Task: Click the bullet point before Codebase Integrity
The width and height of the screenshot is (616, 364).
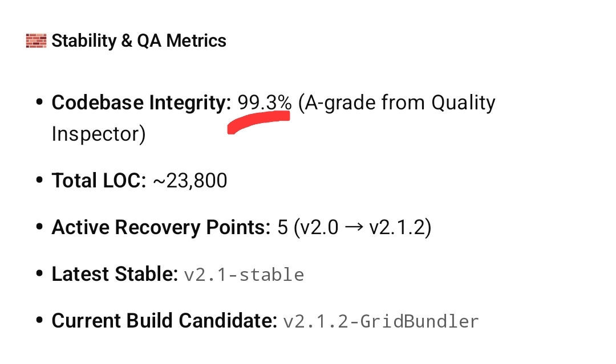Action: tap(39, 103)
